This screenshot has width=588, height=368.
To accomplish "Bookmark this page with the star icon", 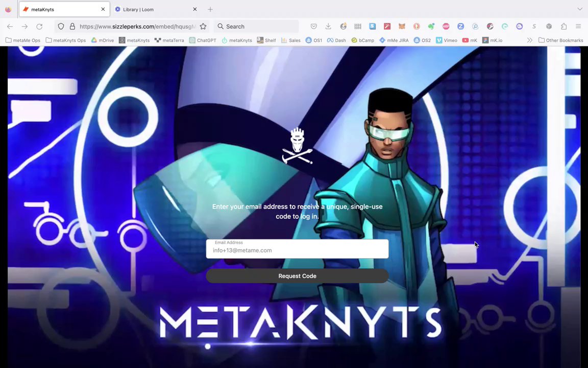I will point(203,26).
